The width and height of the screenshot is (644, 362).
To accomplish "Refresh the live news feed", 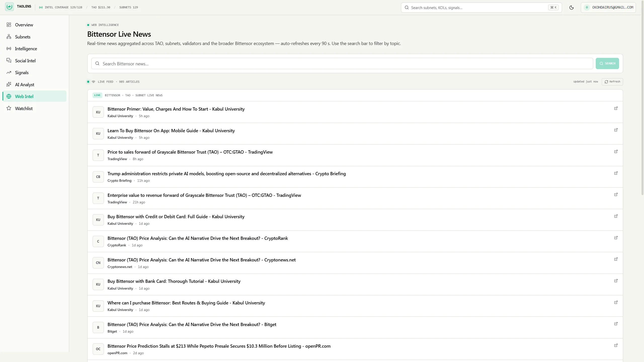I will coord(612,82).
